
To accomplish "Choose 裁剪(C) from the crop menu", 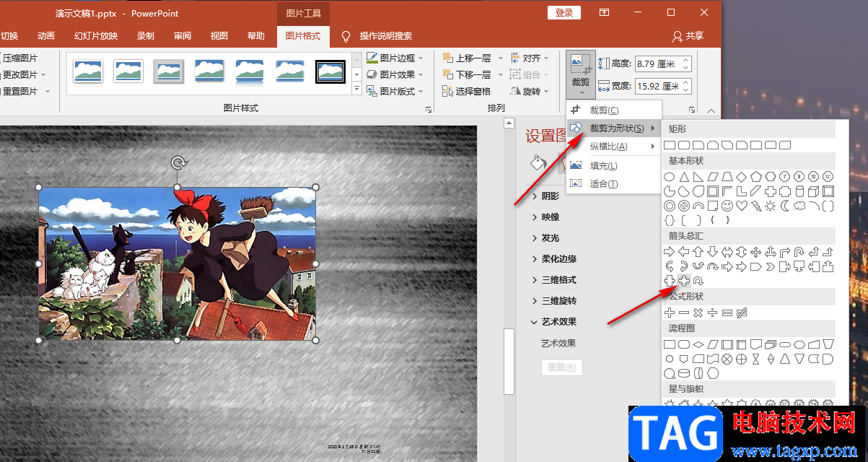I will (x=614, y=110).
